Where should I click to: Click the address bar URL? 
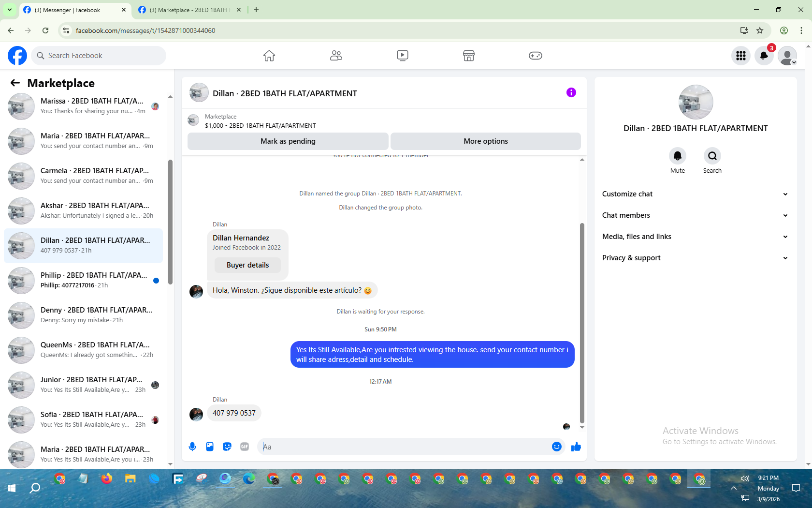(145, 30)
